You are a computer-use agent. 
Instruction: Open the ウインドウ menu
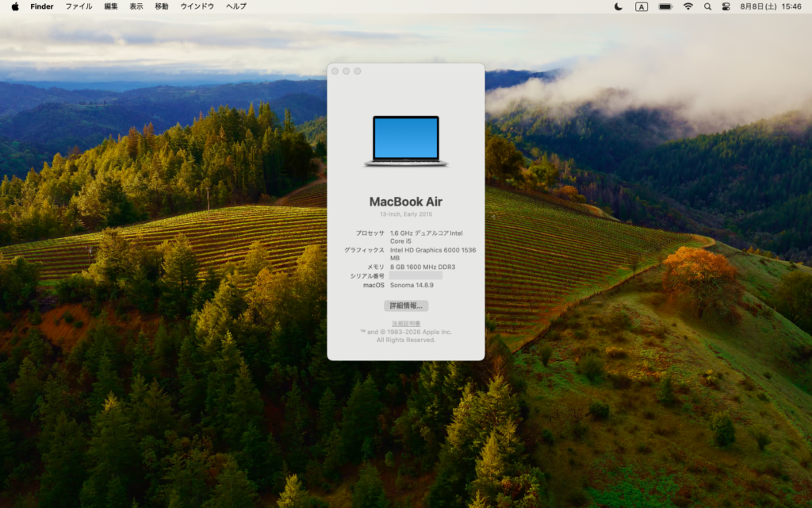tap(197, 6)
